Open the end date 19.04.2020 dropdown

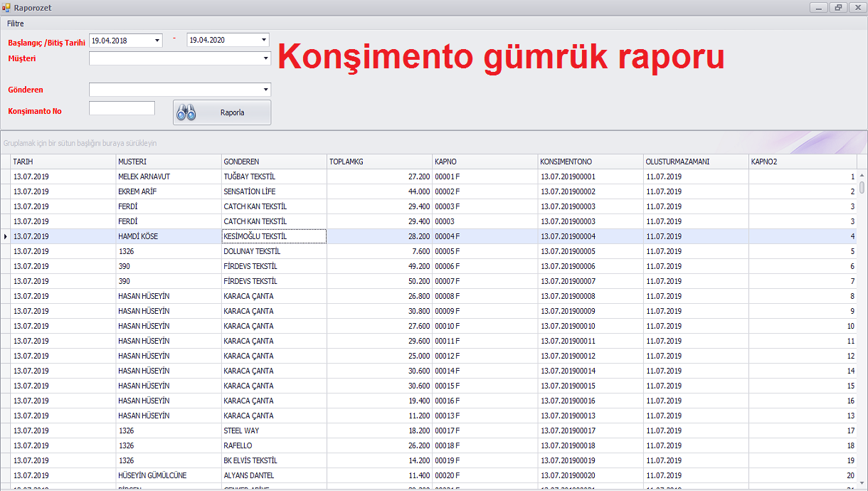point(264,41)
